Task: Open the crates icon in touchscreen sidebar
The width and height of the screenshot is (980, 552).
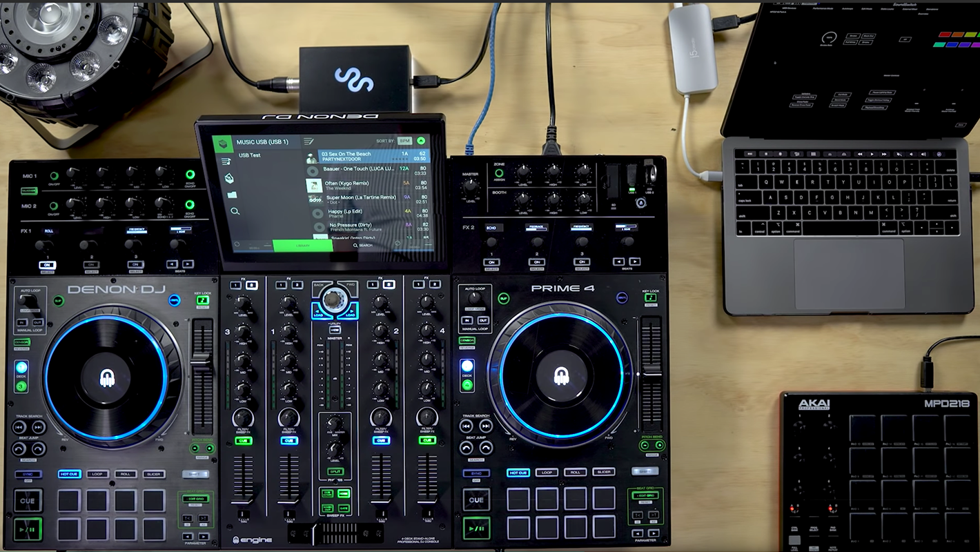Action: pyautogui.click(x=229, y=178)
